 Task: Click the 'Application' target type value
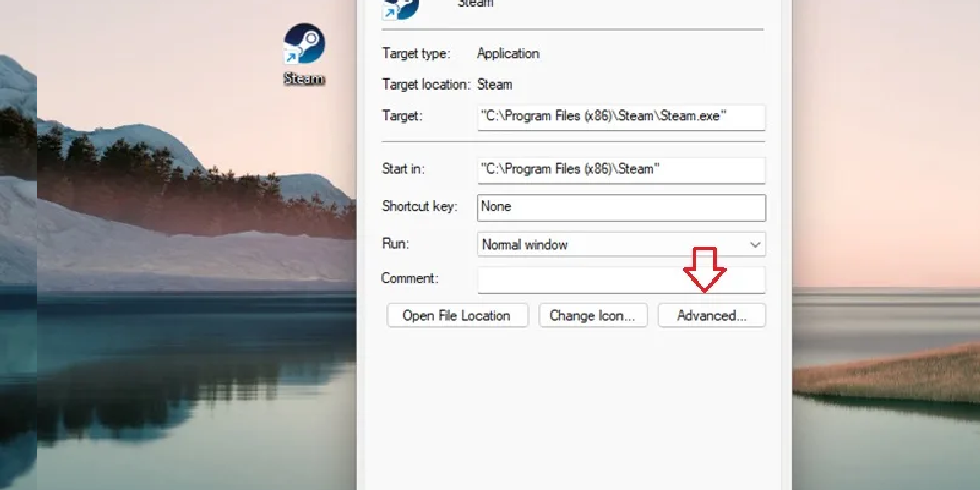(508, 53)
